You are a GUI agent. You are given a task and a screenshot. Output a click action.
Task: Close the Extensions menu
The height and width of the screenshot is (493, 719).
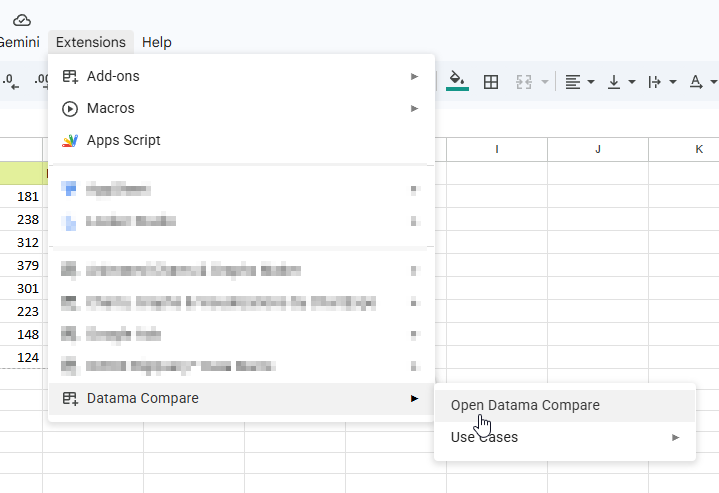(x=91, y=42)
